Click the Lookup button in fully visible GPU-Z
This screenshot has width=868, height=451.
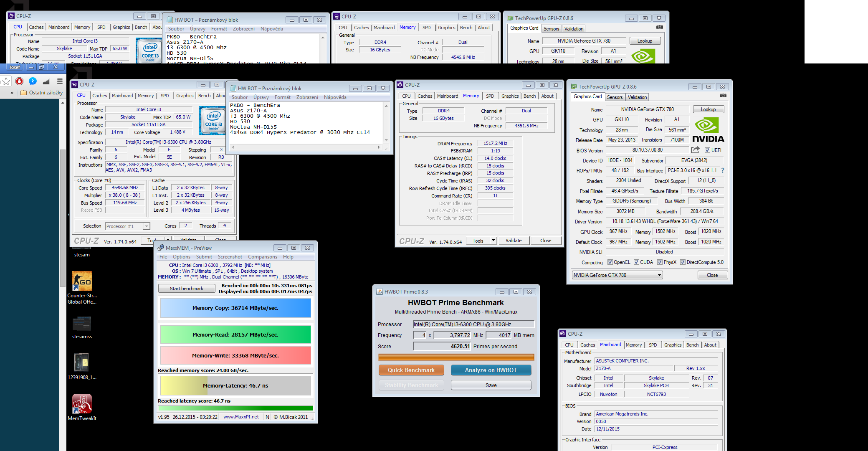(709, 109)
